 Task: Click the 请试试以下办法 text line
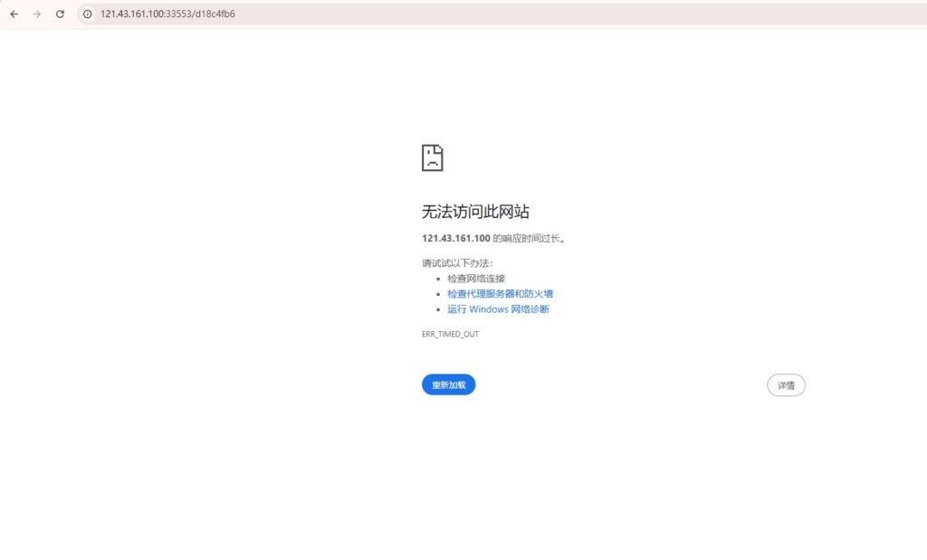click(457, 263)
